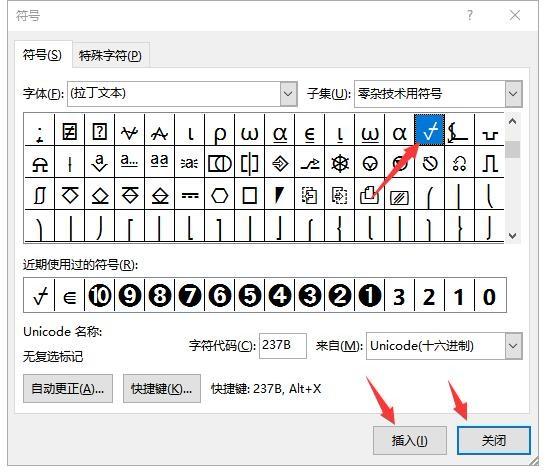Pick the double underlined 'aa' symbol
This screenshot has height=473, width=546.
[x=159, y=161]
